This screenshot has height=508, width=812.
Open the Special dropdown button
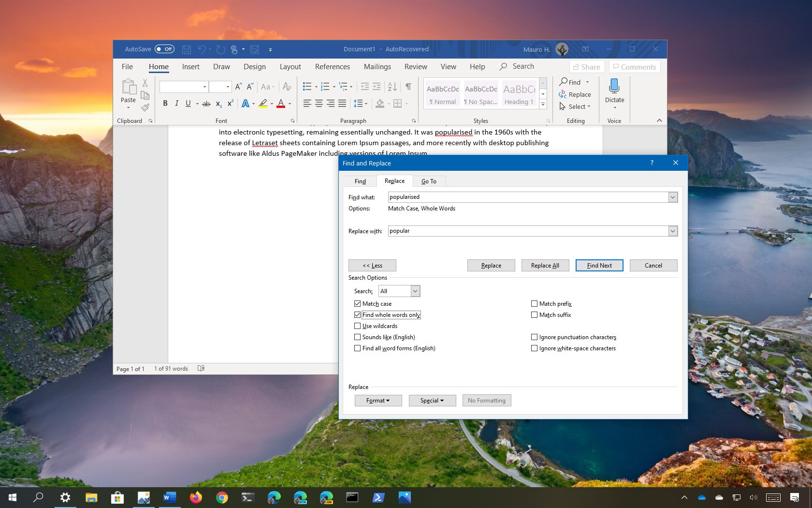point(432,401)
